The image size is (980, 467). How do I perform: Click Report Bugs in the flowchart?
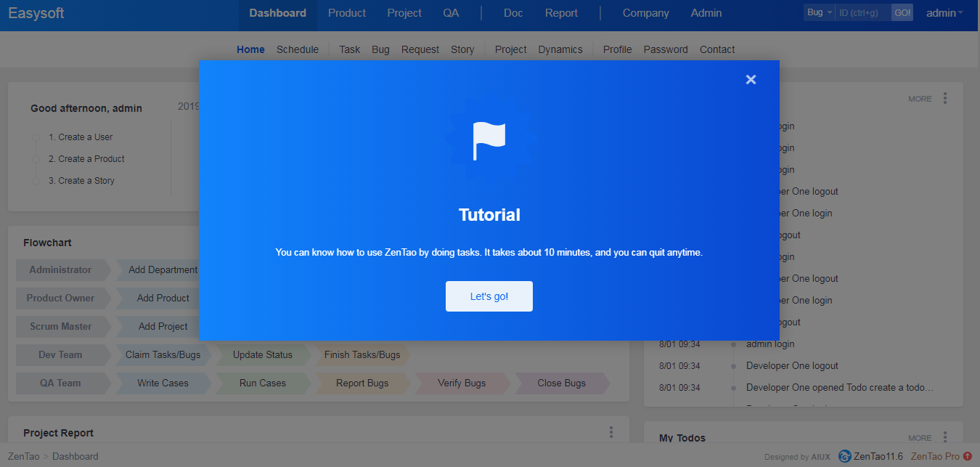click(x=362, y=383)
